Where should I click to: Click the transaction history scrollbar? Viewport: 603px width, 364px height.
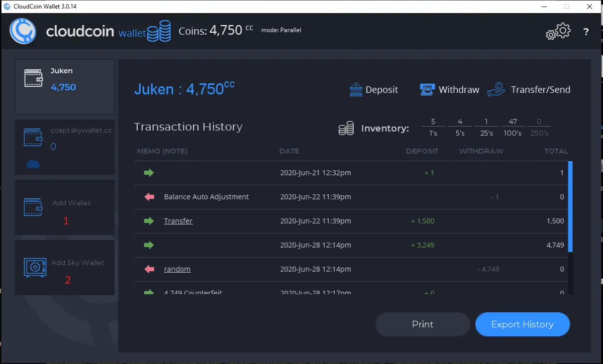click(570, 206)
